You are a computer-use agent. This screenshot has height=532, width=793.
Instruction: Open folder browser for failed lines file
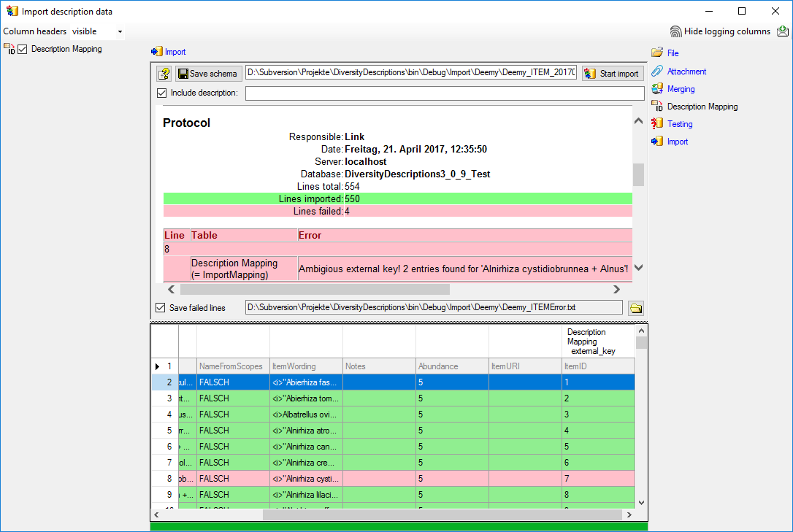coord(636,308)
